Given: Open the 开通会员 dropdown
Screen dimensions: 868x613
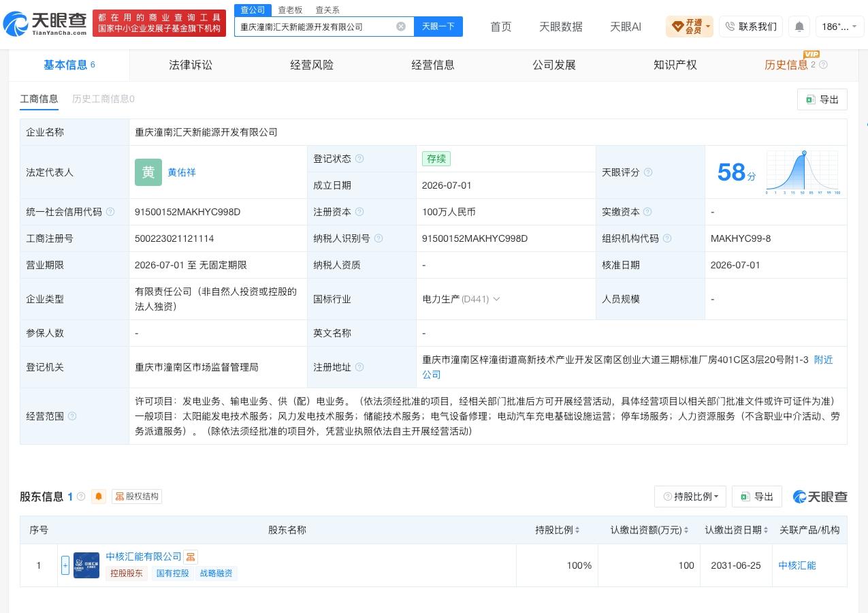Looking at the screenshot, I should click(690, 27).
